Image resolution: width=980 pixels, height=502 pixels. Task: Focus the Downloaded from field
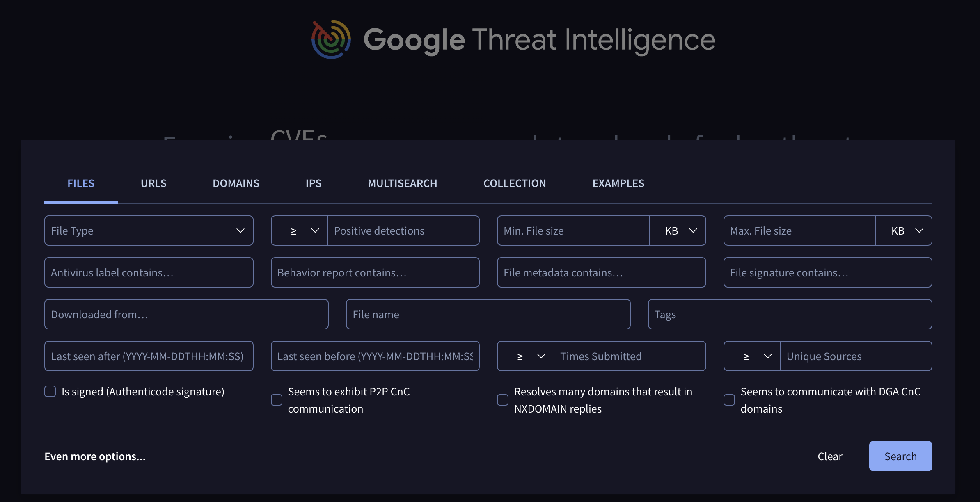[x=186, y=314]
